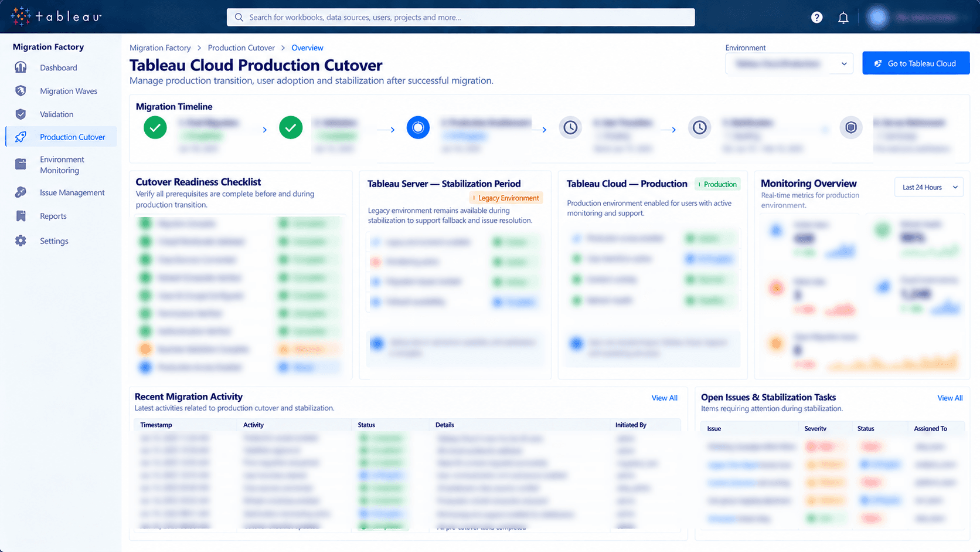
Task: Select the Dashboard sidebar icon
Action: click(21, 67)
